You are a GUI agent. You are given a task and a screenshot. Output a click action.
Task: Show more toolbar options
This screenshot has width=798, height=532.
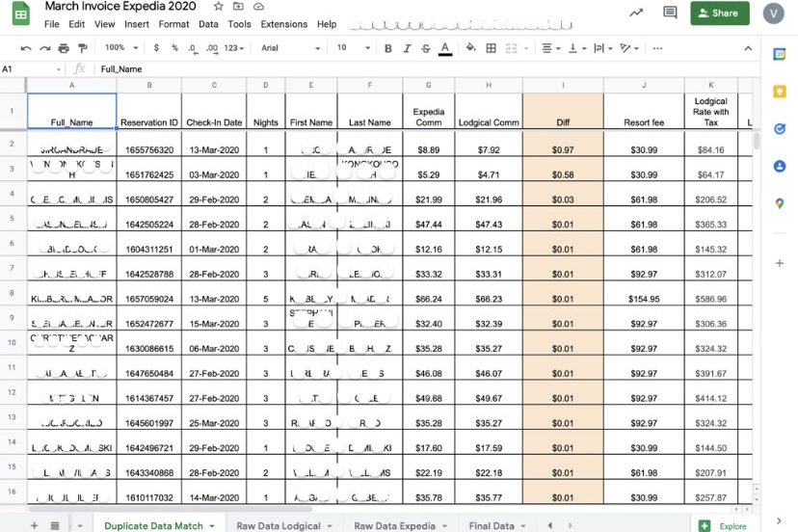(x=657, y=48)
